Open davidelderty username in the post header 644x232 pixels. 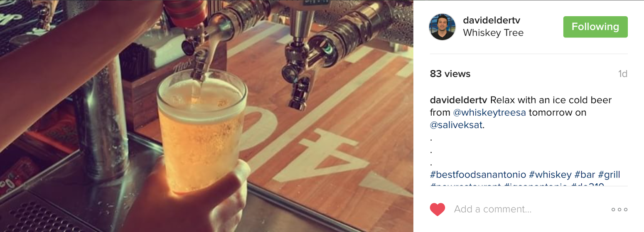pos(492,20)
